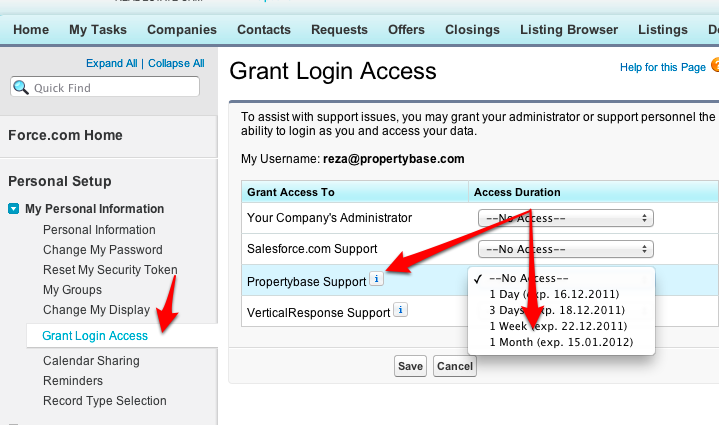Click the info icon beside Propertybase Support
The height and width of the screenshot is (425, 719).
376,279
